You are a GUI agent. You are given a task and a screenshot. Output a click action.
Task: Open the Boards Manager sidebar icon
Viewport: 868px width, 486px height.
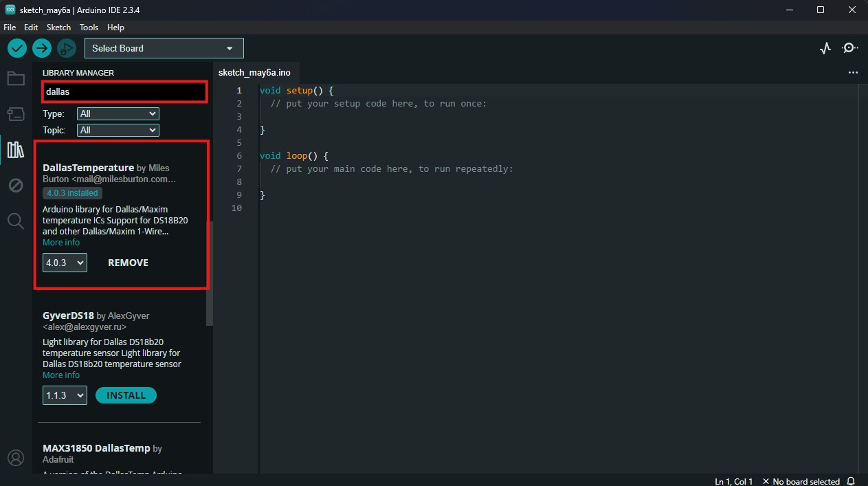[16, 113]
